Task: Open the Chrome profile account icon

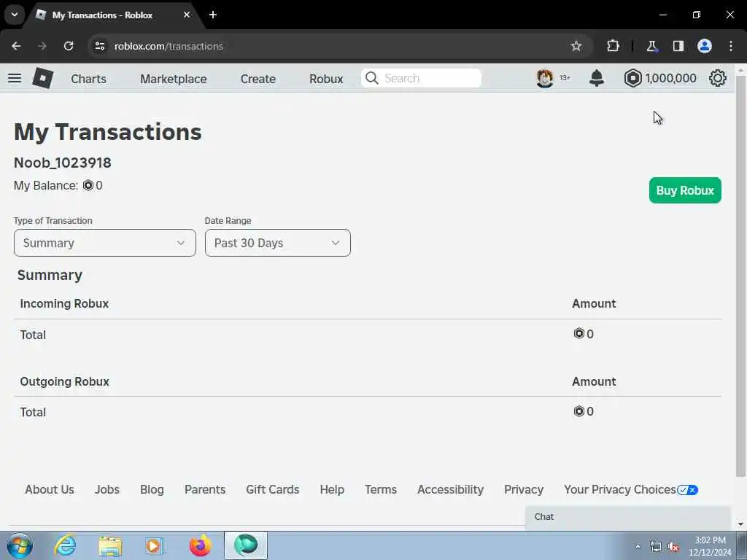Action: coord(705,46)
